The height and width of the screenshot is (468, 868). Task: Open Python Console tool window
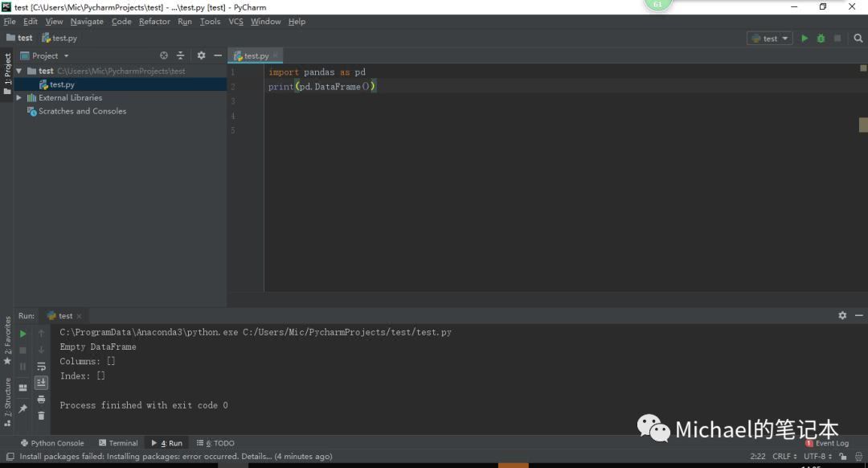[52, 443]
